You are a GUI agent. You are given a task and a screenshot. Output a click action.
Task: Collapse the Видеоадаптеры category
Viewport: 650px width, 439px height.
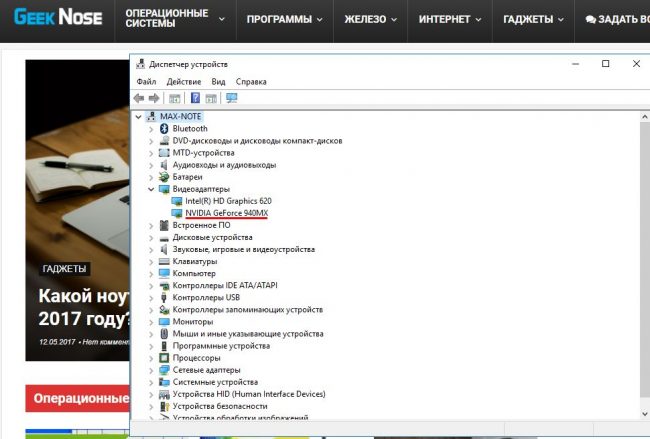click(x=151, y=189)
